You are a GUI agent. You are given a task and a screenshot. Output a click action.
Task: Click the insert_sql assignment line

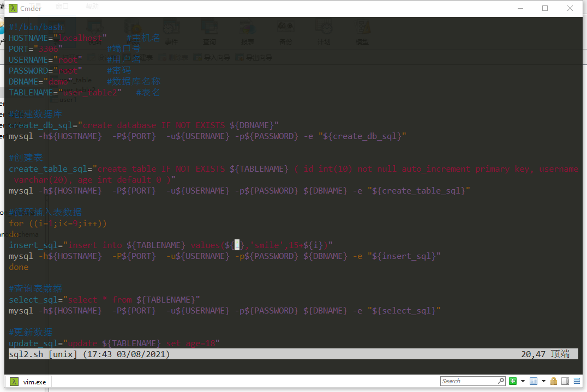(171, 245)
